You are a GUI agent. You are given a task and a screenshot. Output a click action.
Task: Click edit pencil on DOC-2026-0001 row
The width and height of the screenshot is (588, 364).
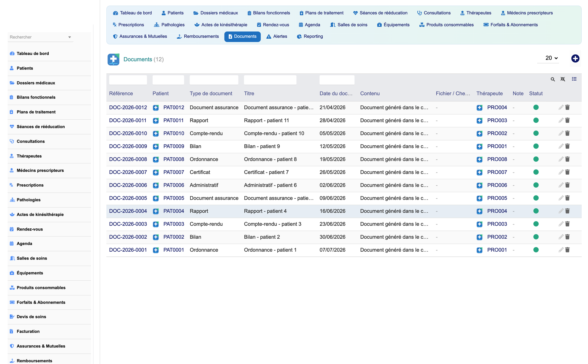point(561,250)
